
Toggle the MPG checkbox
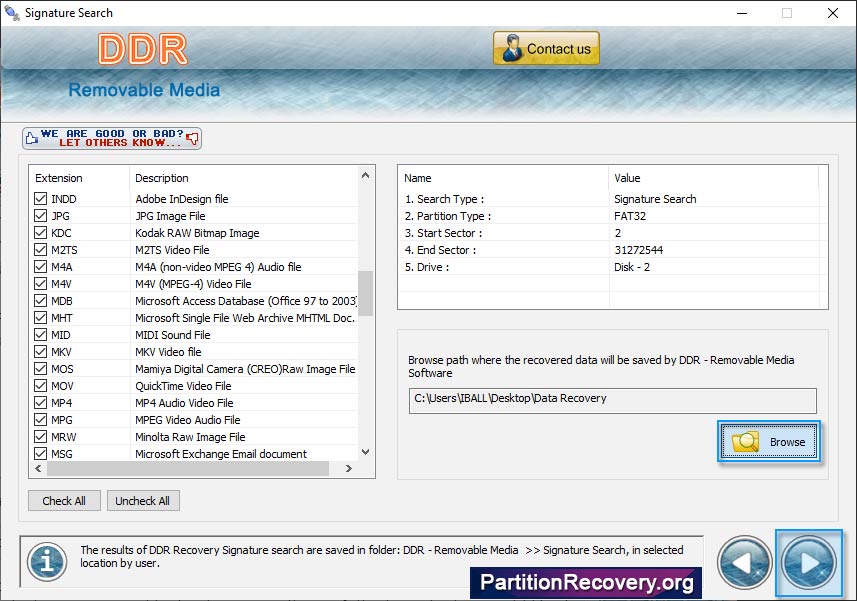pos(40,419)
